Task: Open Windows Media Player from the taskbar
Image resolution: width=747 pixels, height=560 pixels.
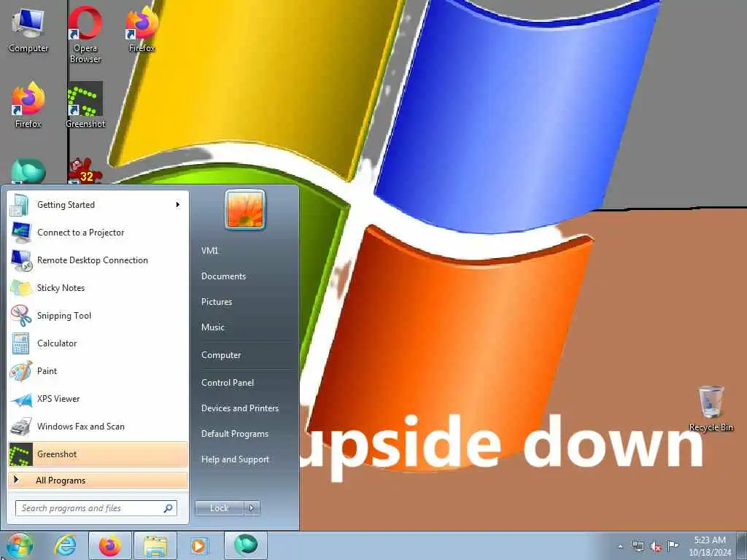Action: pos(198,545)
